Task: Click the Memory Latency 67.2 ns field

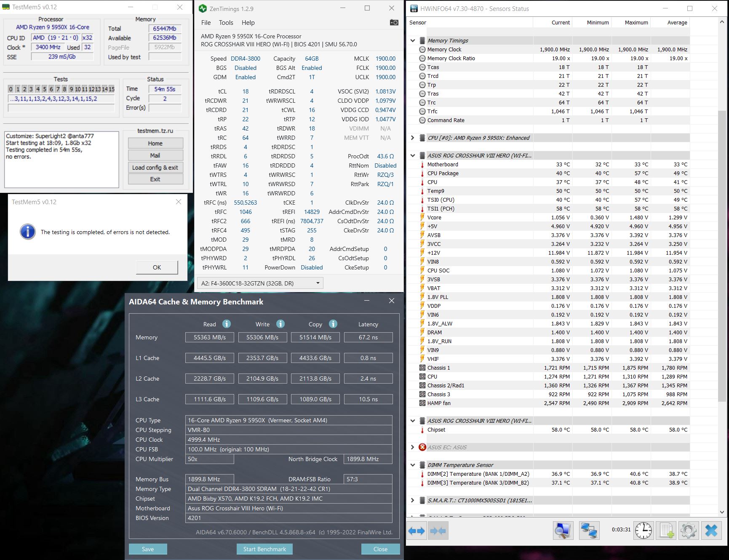Action: click(x=369, y=337)
